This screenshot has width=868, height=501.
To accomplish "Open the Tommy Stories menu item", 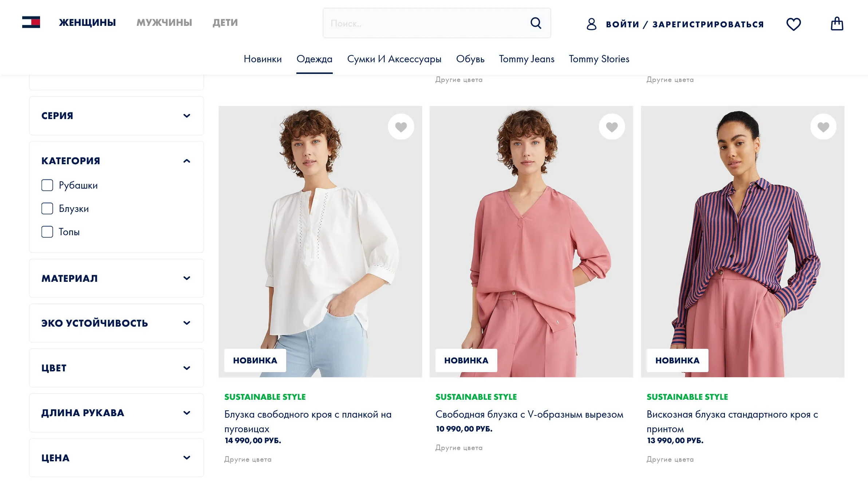I will [x=599, y=59].
